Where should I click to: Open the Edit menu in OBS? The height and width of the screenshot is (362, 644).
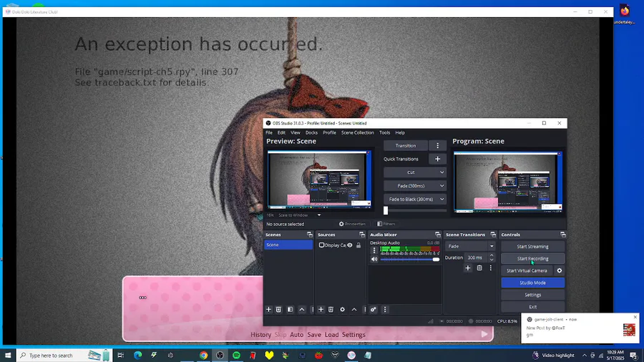coord(281,132)
